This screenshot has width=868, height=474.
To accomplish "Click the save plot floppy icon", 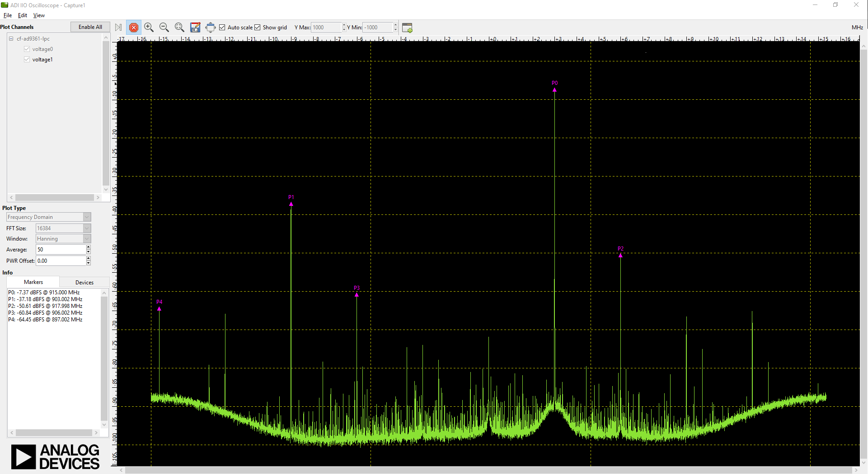I will pyautogui.click(x=195, y=28).
